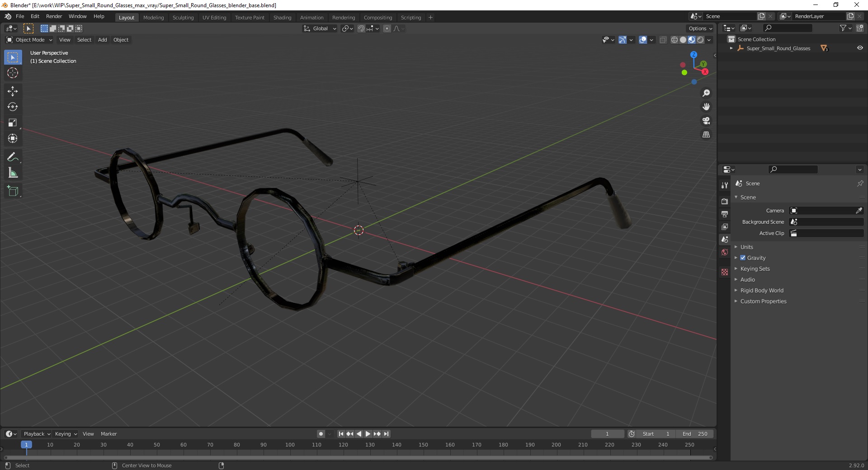The height and width of the screenshot is (470, 868).
Task: Select the Measure tool
Action: 13,173
